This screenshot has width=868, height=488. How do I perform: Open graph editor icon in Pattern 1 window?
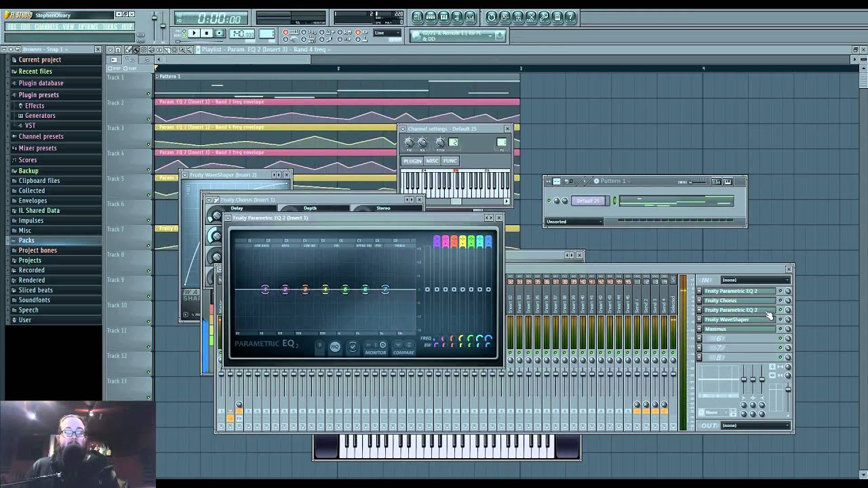[717, 182]
